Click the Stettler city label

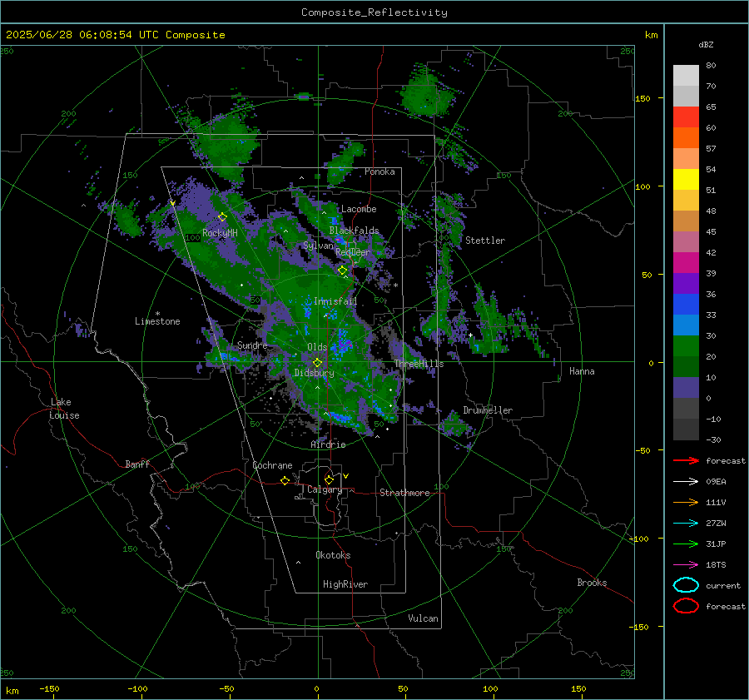(x=485, y=241)
